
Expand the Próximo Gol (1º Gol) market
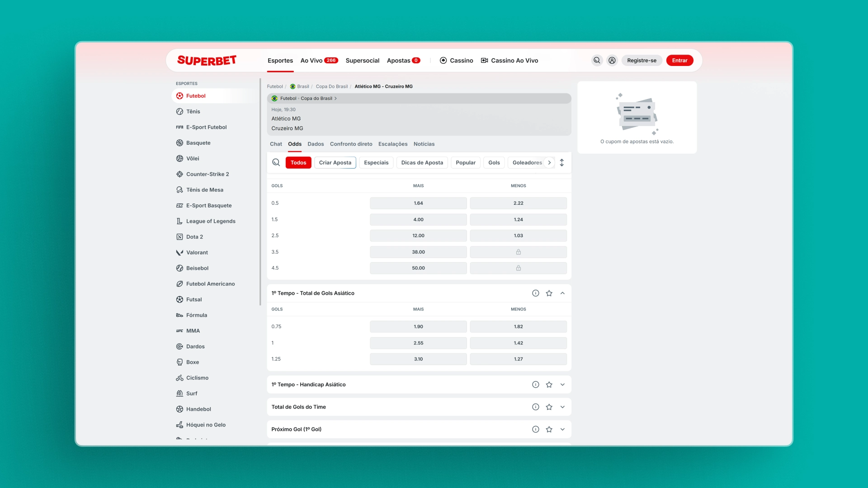pyautogui.click(x=562, y=429)
